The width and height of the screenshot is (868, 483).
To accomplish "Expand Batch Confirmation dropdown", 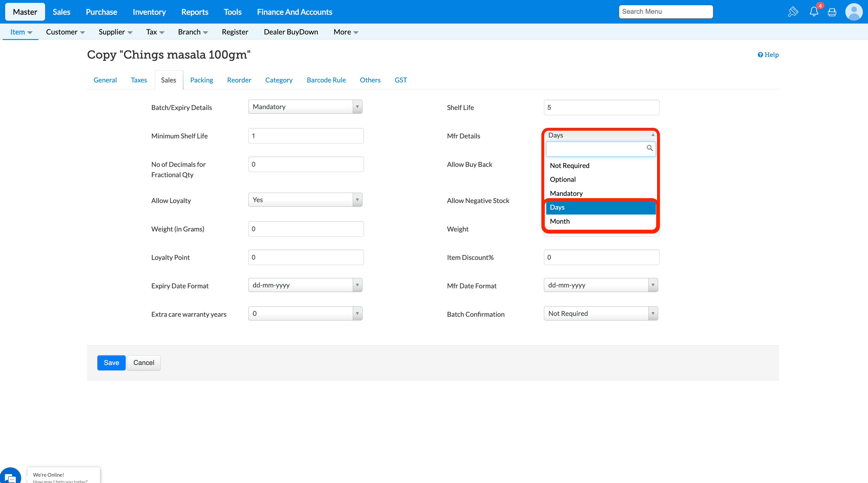I will tap(600, 314).
